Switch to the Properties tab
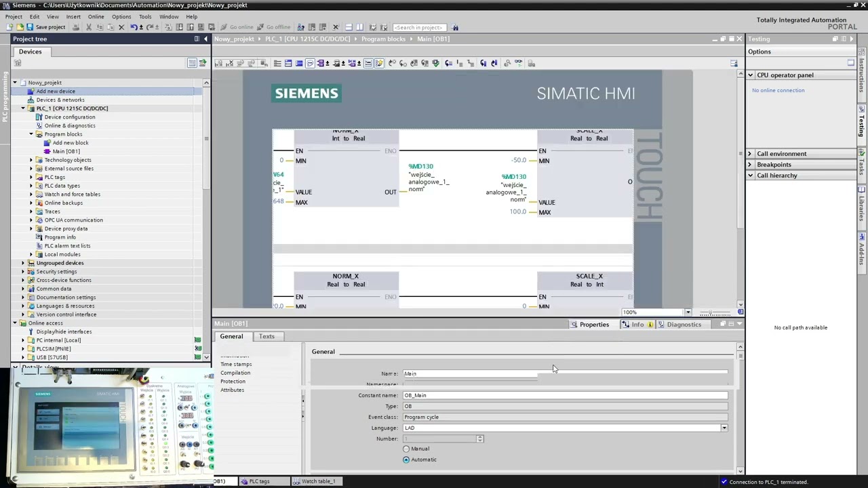The height and width of the screenshot is (488, 868). [589, 325]
